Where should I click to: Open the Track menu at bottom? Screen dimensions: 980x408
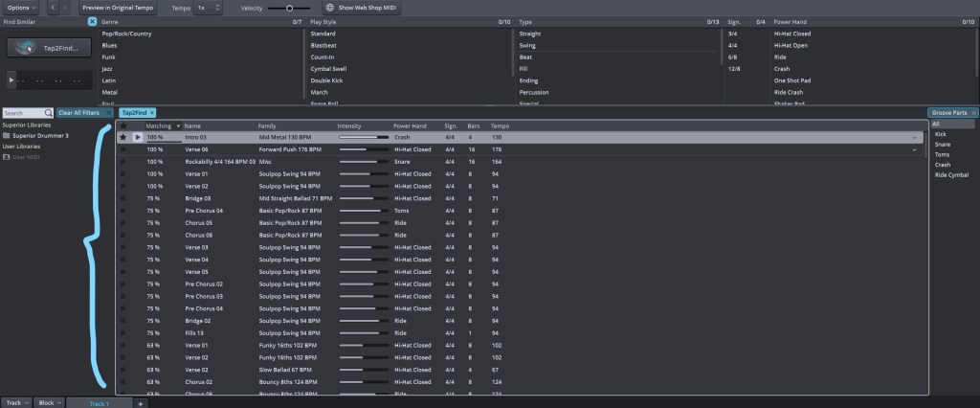click(x=16, y=403)
